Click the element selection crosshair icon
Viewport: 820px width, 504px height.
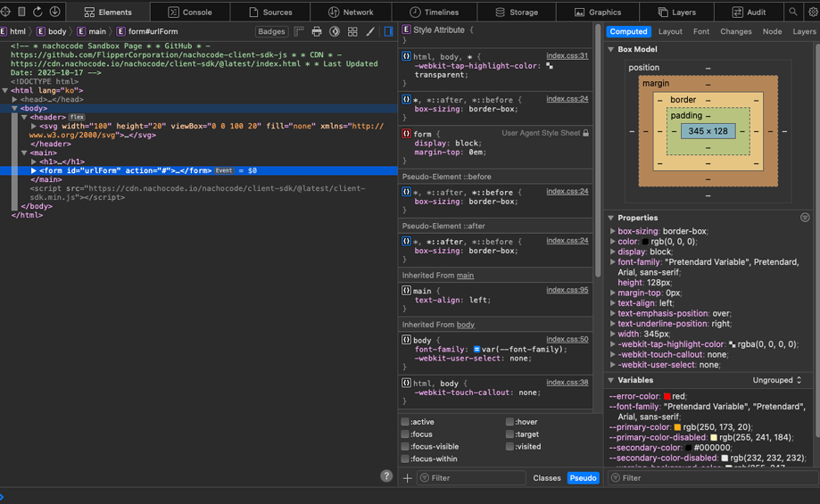click(6, 12)
